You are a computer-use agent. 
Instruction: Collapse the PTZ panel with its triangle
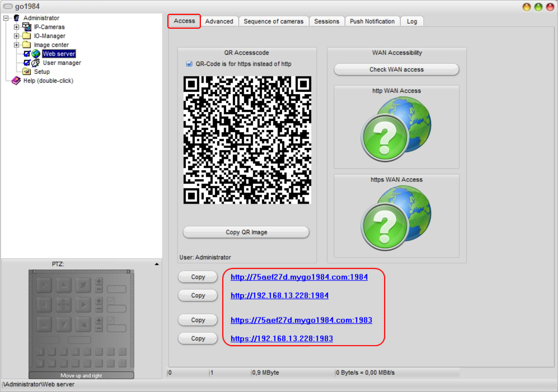coord(157,264)
